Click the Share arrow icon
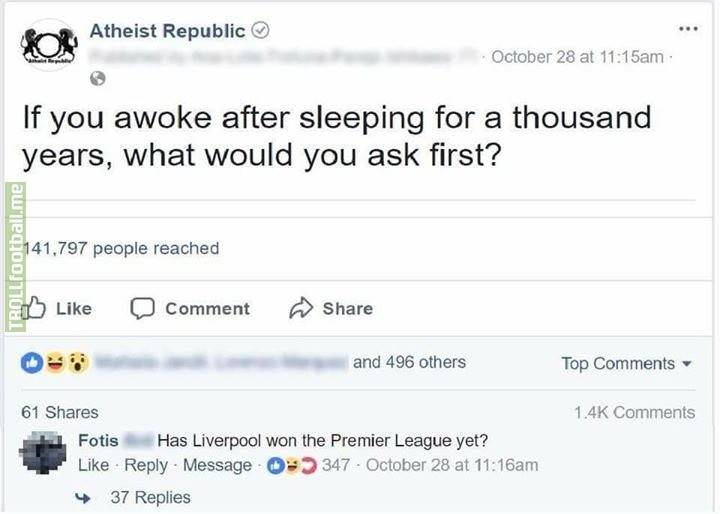Viewport: 720px width, 514px height. pos(301,308)
